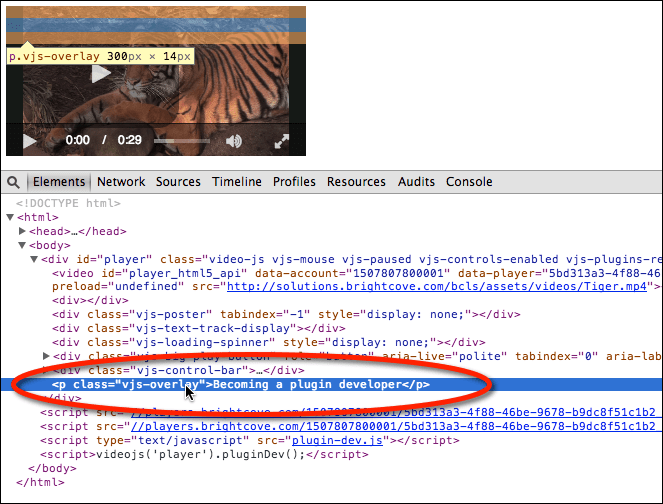
Task: Collapse the body element node
Action: [x=22, y=245]
